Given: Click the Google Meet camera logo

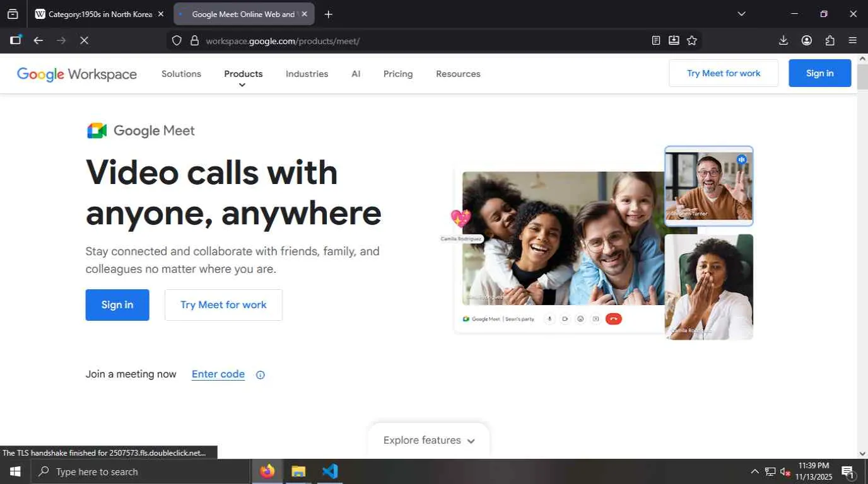Looking at the screenshot, I should click(97, 130).
